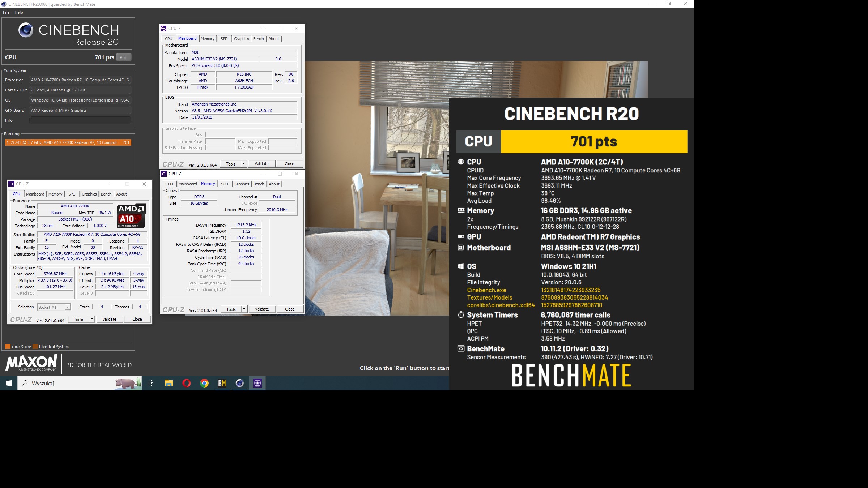
Task: Open About tab in Memory CPU-Z window
Action: [274, 184]
